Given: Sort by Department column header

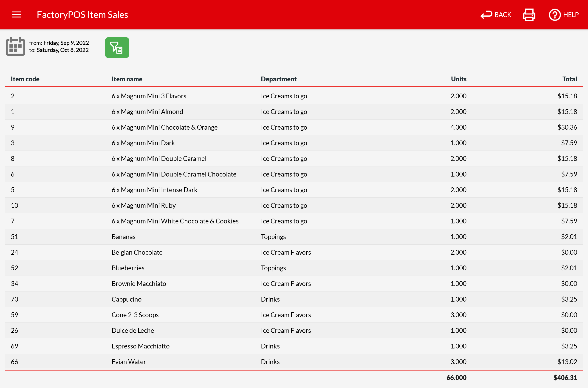Looking at the screenshot, I should pyautogui.click(x=278, y=79).
